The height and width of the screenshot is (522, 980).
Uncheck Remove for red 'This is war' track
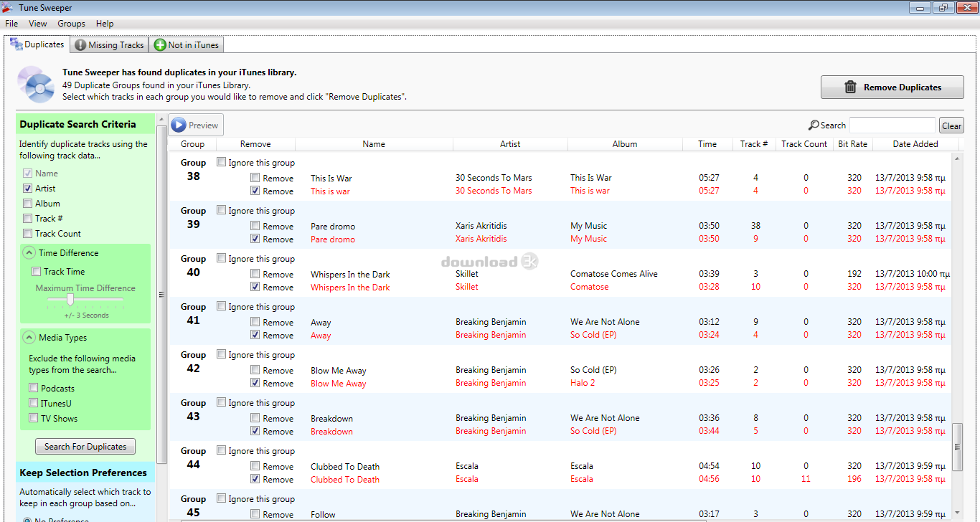pos(255,191)
